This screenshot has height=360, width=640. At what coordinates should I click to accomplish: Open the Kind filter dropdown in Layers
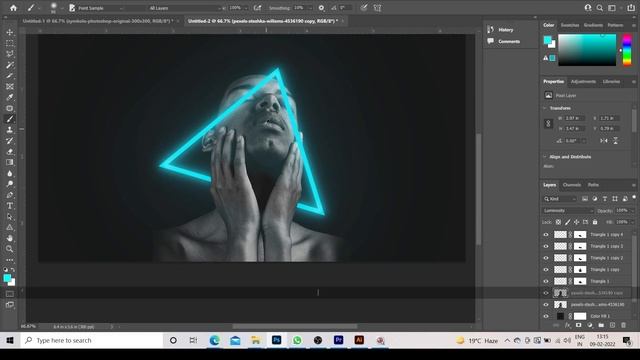click(x=560, y=199)
